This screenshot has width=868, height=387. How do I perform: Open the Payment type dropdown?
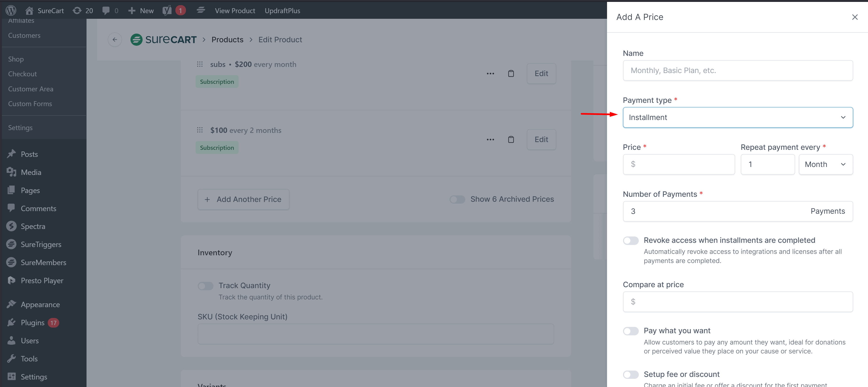pos(738,117)
